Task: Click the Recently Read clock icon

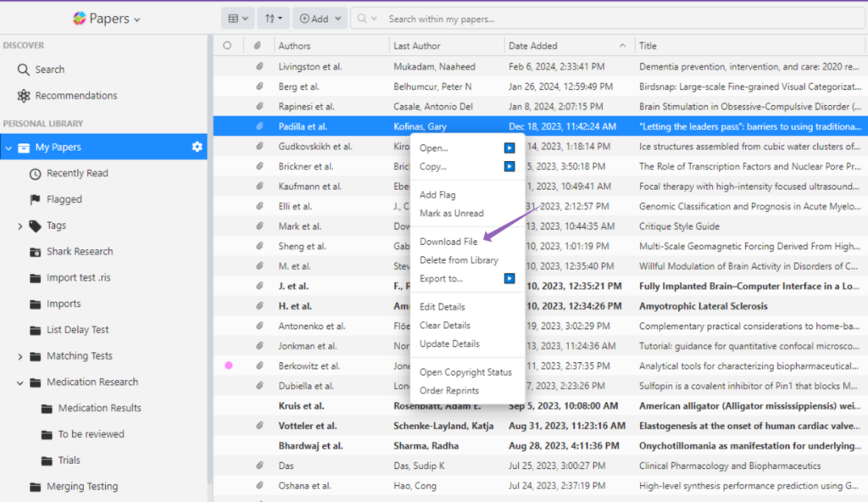Action: click(x=35, y=174)
